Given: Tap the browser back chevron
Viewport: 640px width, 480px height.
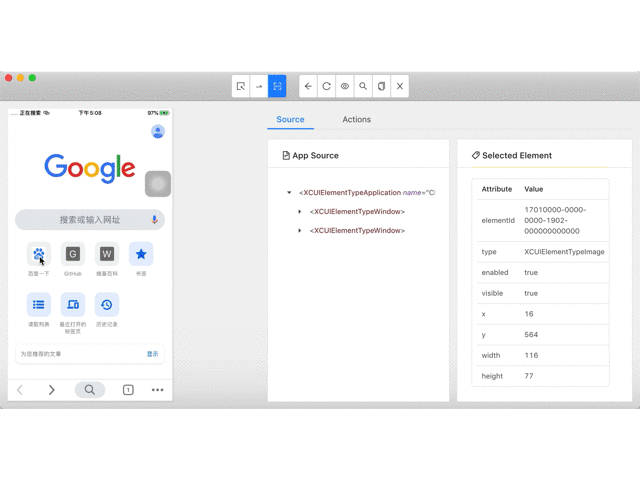Looking at the screenshot, I should click(20, 390).
